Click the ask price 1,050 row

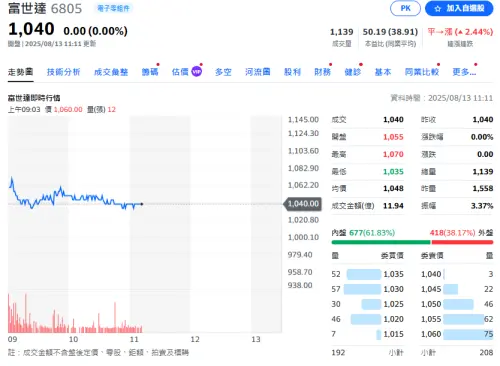click(457, 304)
